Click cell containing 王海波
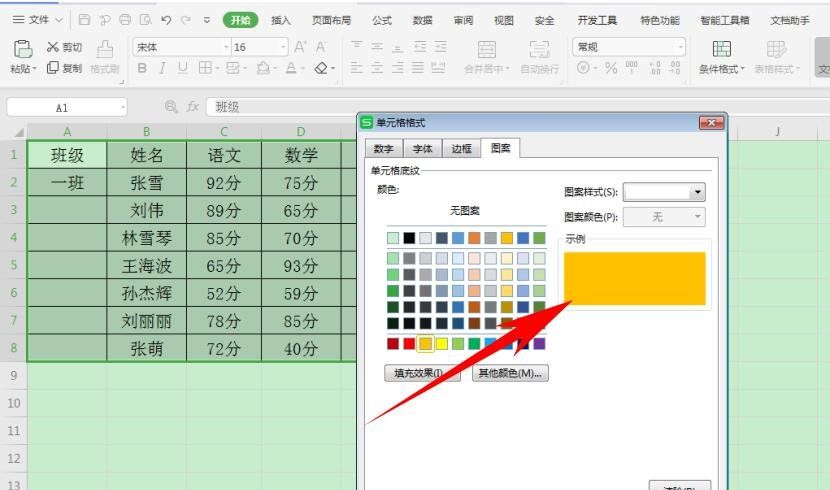830x490 pixels. (x=147, y=266)
